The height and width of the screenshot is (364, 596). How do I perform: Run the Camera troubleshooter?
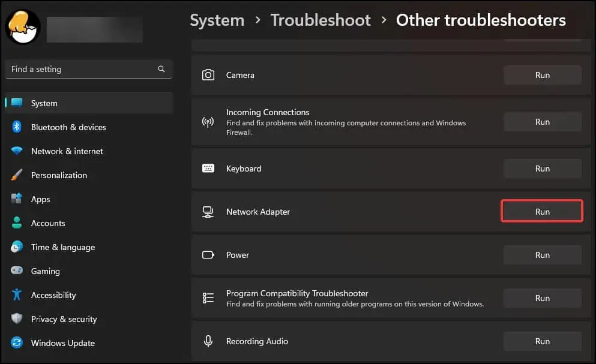pos(543,75)
